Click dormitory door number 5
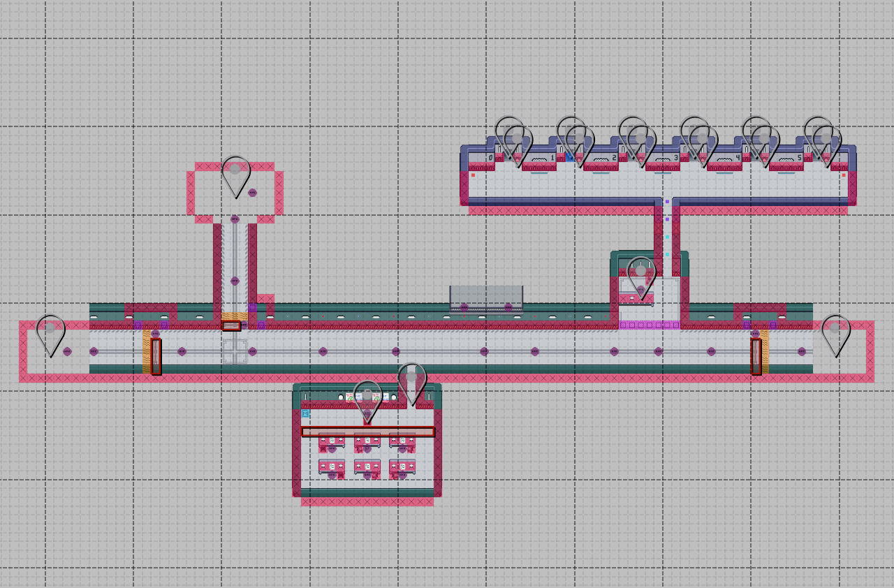The width and height of the screenshot is (894, 588). tap(800, 158)
